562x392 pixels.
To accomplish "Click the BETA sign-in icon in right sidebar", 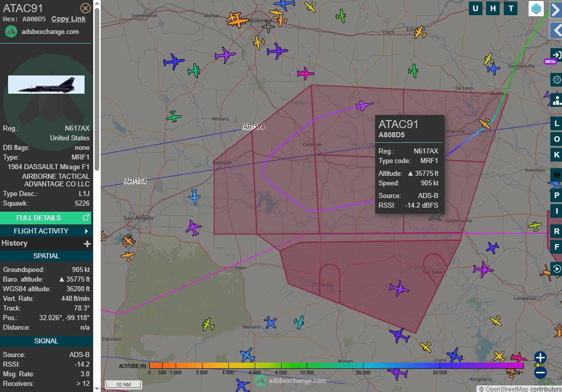I will (556, 55).
